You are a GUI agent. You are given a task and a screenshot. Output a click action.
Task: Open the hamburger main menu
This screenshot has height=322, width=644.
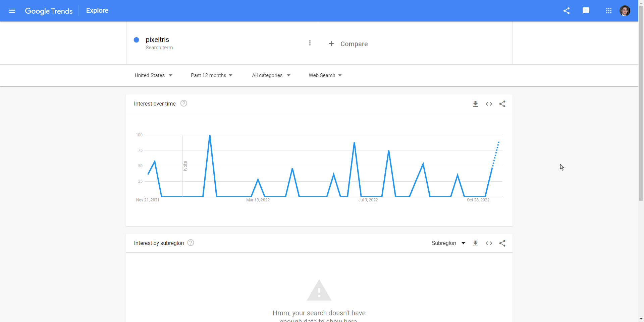[x=12, y=11]
